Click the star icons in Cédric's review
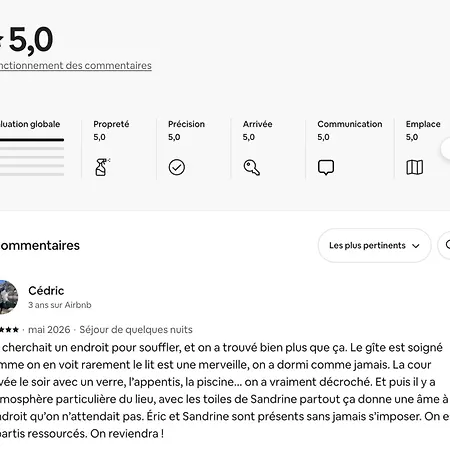 tap(9, 330)
